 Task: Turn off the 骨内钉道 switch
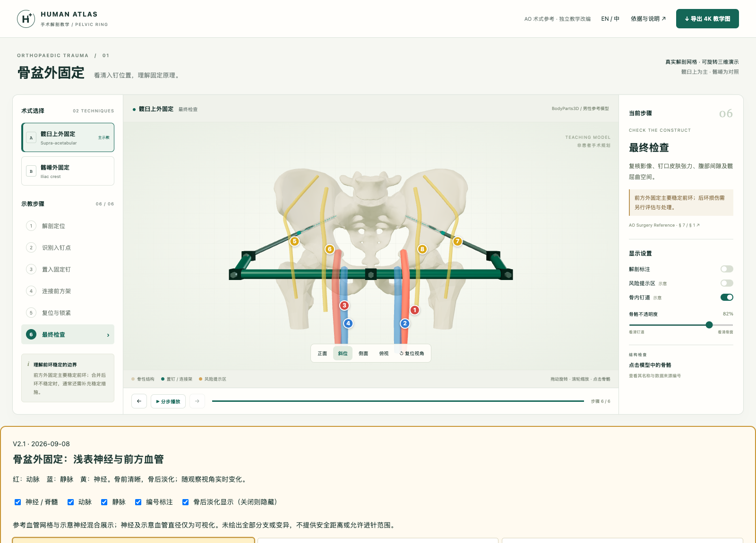[x=727, y=297]
